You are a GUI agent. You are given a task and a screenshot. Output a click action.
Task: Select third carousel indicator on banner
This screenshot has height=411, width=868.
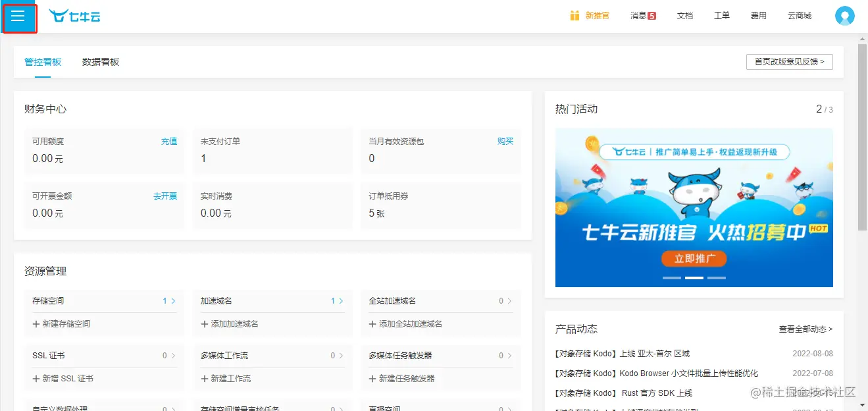pos(717,278)
